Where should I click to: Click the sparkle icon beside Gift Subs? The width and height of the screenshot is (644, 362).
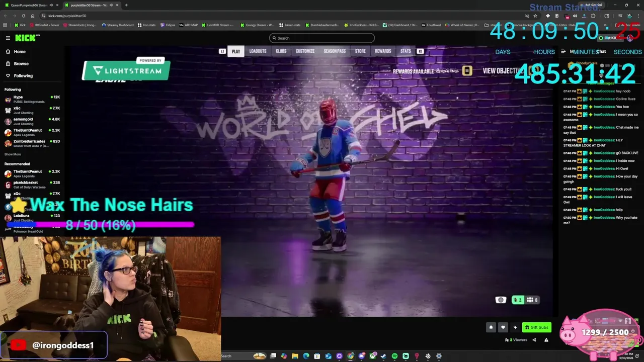point(515,327)
